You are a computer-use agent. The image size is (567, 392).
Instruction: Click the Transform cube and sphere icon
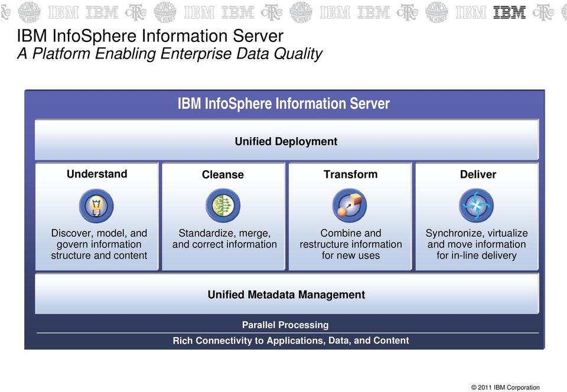350,205
